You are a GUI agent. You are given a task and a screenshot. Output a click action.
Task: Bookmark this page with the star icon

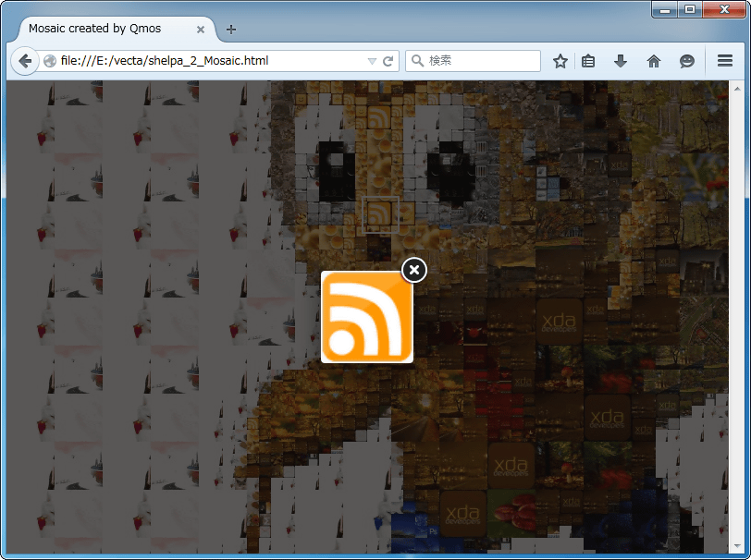(x=560, y=61)
